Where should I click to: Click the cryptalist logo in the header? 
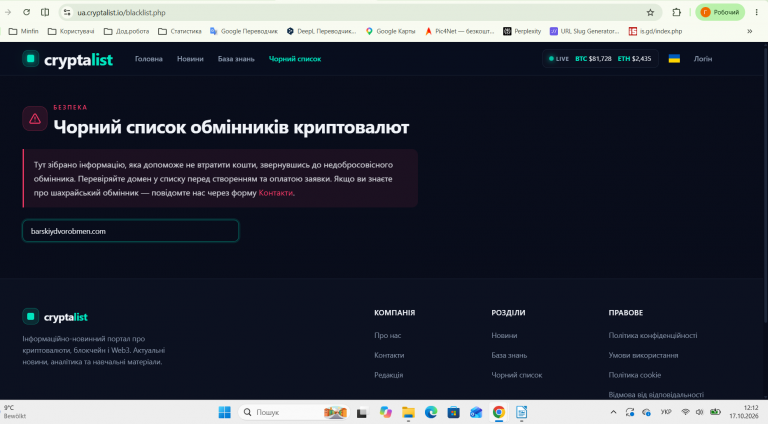tap(68, 59)
